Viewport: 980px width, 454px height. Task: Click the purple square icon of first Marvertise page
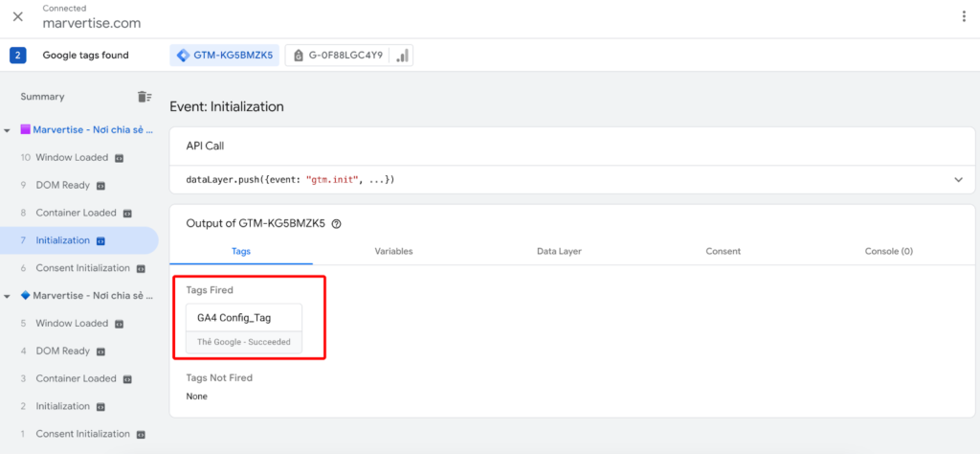tap(26, 130)
